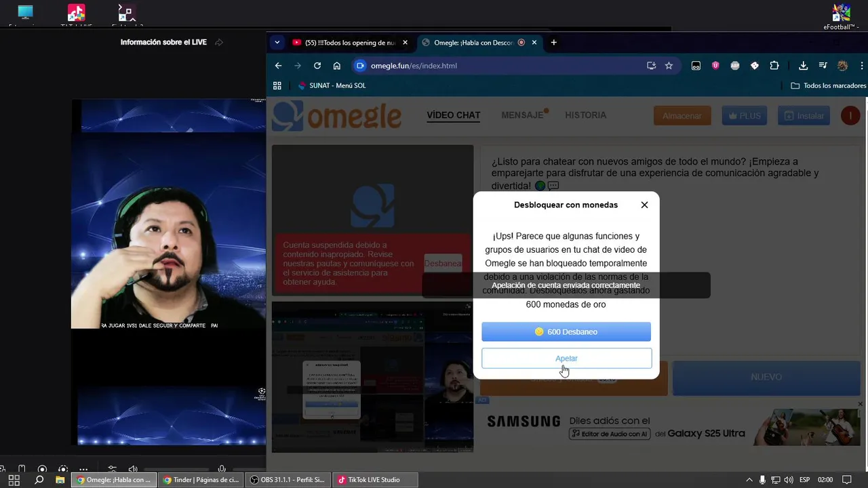Switch to the Tinder Chrome window in taskbar
This screenshot has height=488, width=868.
point(201,480)
